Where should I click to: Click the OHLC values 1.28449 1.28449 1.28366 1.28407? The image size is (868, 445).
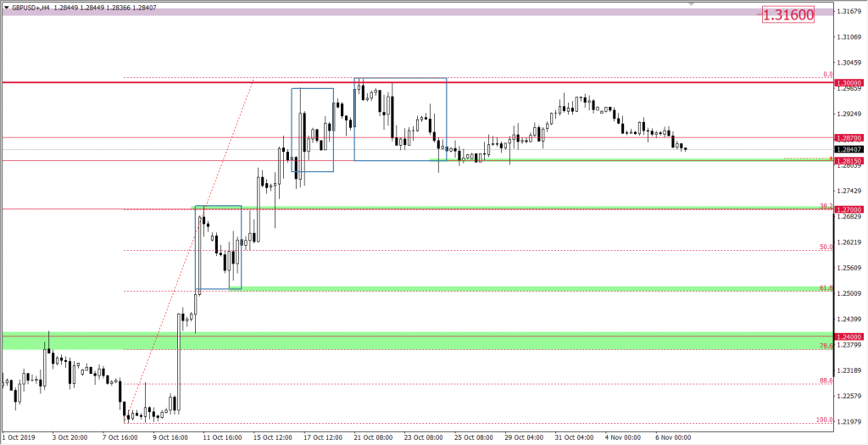(105, 8)
